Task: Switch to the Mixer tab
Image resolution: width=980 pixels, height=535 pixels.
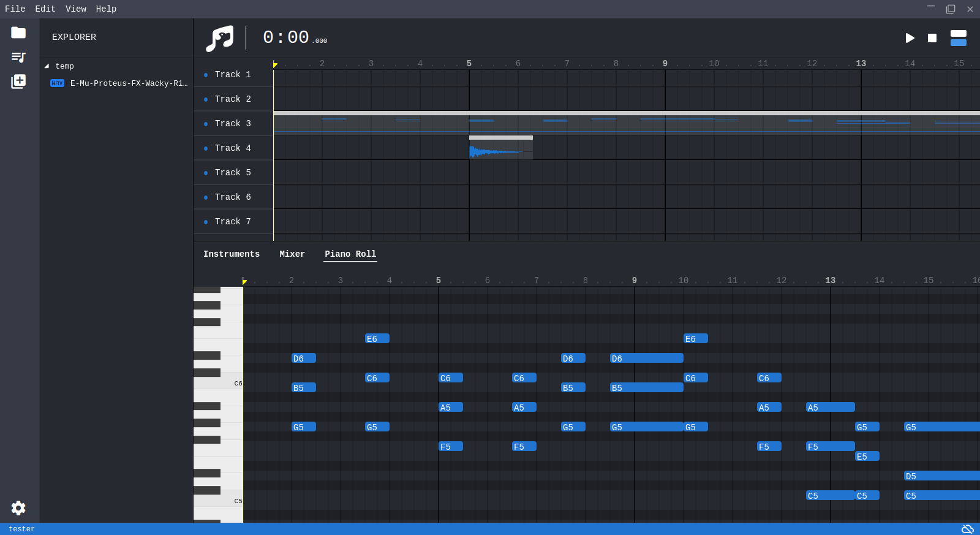Action: [x=292, y=254]
